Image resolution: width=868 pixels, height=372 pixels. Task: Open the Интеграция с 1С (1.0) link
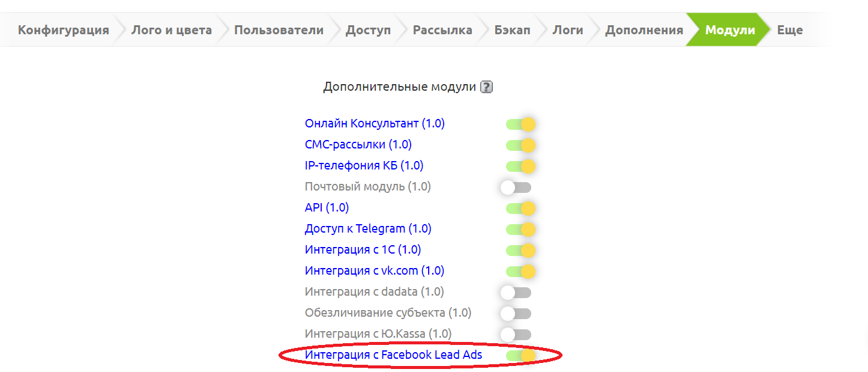pos(363,250)
